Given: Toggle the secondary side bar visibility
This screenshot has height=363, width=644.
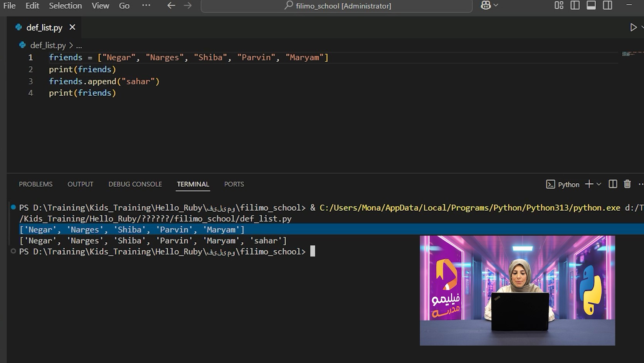Looking at the screenshot, I should click(607, 5).
